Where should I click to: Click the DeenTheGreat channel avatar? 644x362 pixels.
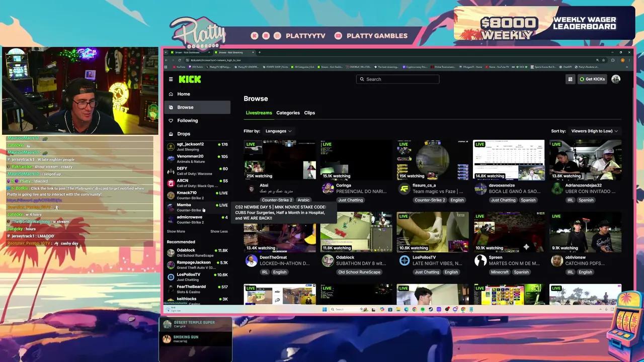click(251, 260)
